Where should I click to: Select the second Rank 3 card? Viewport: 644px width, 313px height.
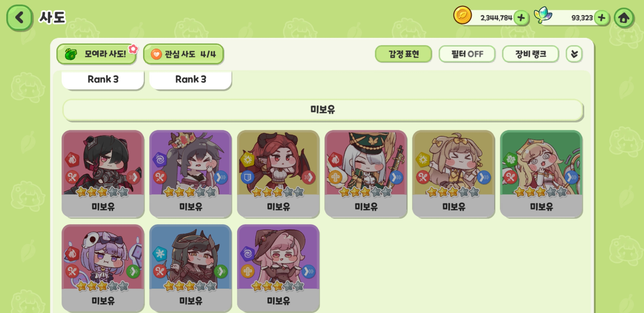tap(191, 80)
